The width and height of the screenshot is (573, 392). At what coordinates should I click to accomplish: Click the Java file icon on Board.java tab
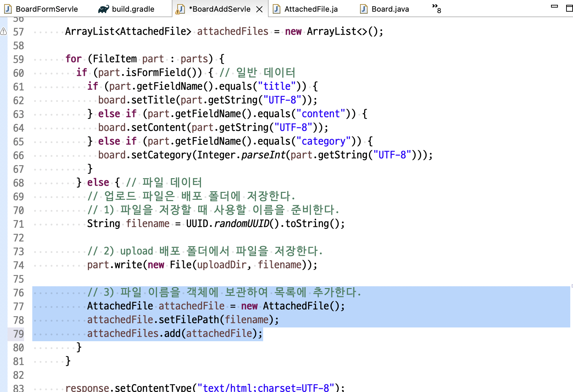[364, 9]
